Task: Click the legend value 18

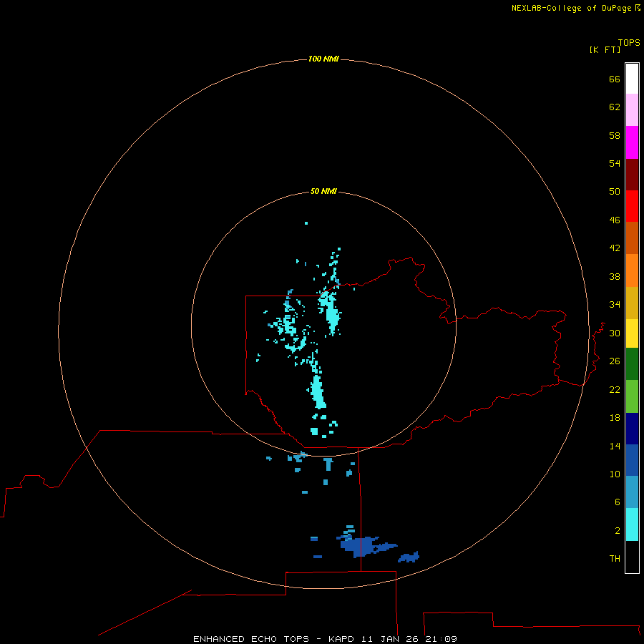Action: click(x=615, y=417)
